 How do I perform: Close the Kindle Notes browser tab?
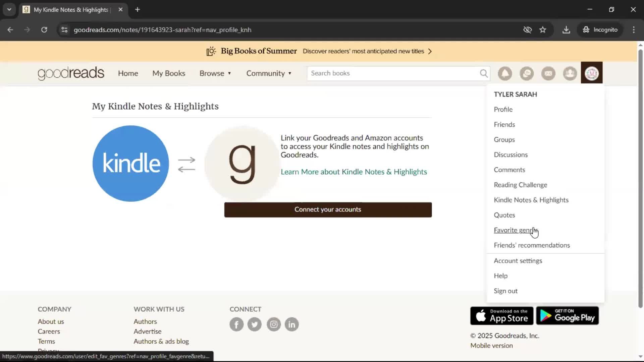pyautogui.click(x=120, y=9)
